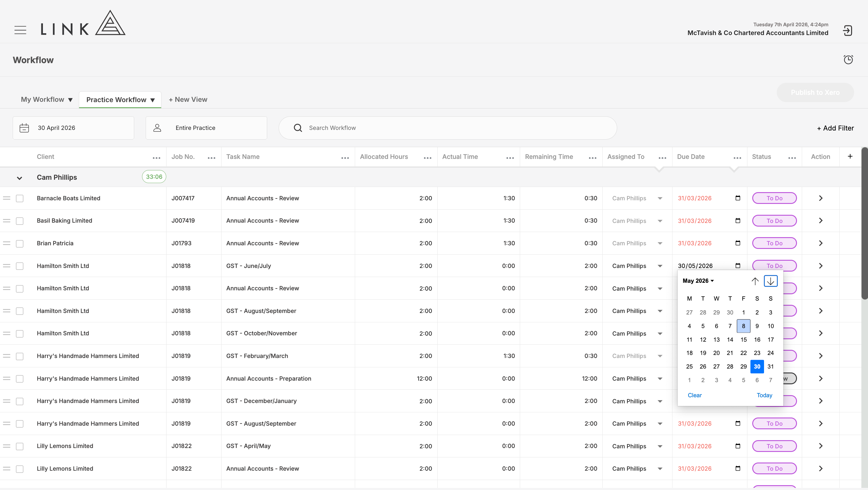Viewport: 868px width, 490px height.
Task: Open 30 April 2026 date filter
Action: 73,128
